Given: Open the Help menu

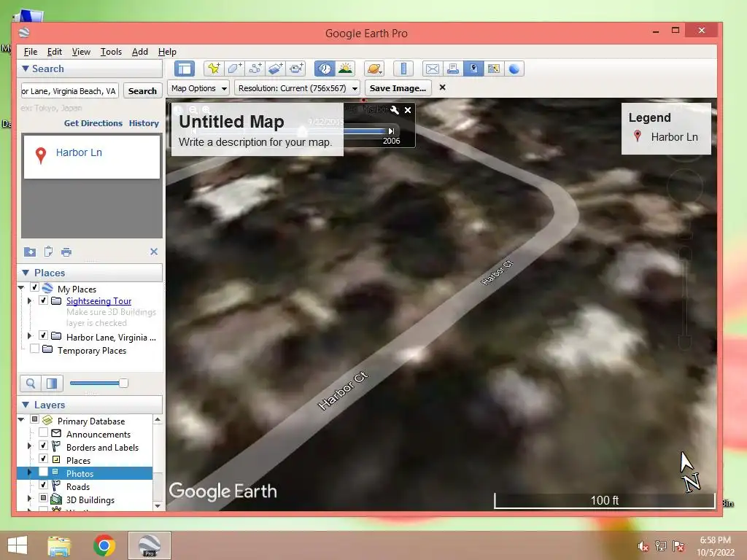Looking at the screenshot, I should tap(167, 52).
